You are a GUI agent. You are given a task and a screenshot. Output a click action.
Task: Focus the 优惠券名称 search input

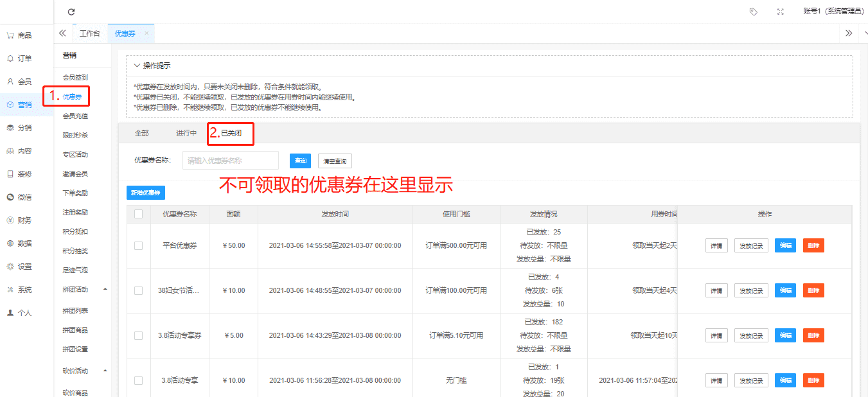pyautogui.click(x=230, y=161)
